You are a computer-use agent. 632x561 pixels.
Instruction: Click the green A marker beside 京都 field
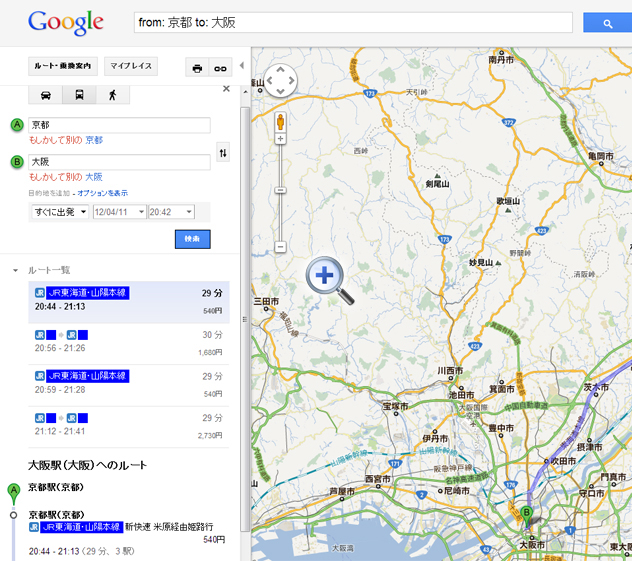pyautogui.click(x=17, y=125)
